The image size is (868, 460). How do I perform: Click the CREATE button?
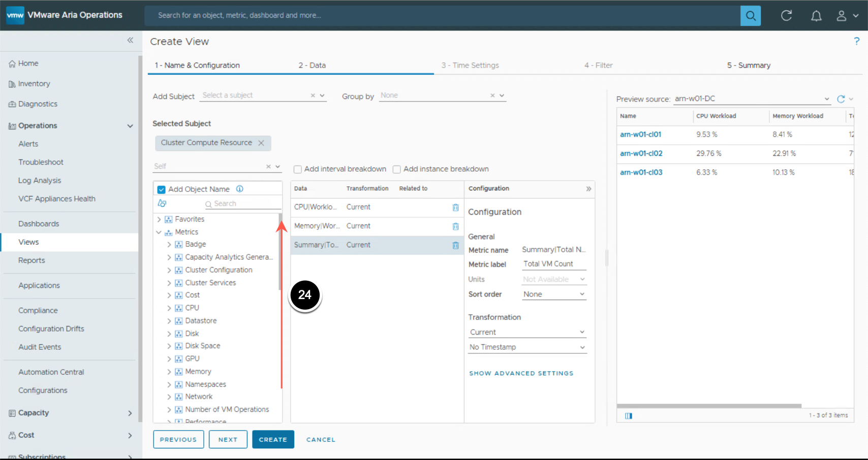273,440
